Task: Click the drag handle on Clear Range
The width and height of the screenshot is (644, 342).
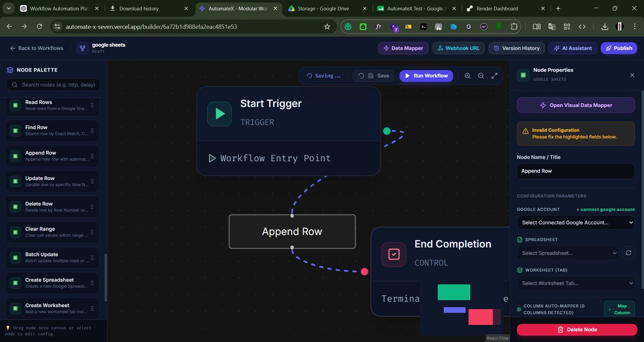Action: pyautogui.click(x=92, y=233)
